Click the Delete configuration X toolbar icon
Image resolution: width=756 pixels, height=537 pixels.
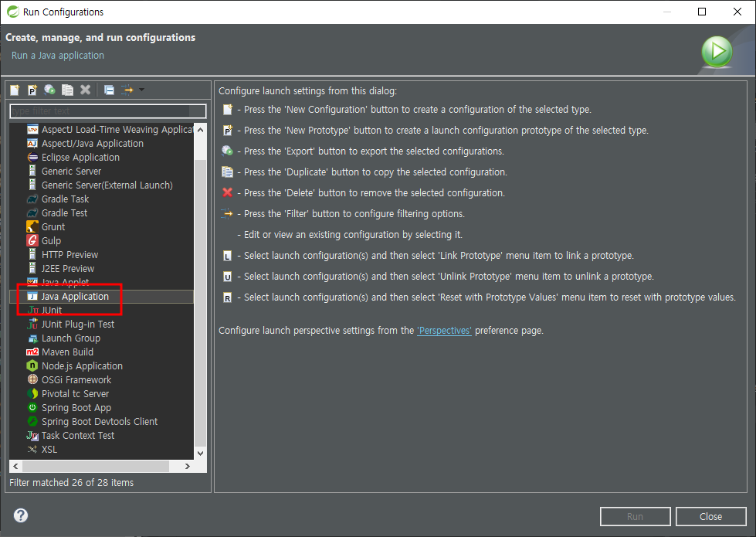click(x=86, y=90)
